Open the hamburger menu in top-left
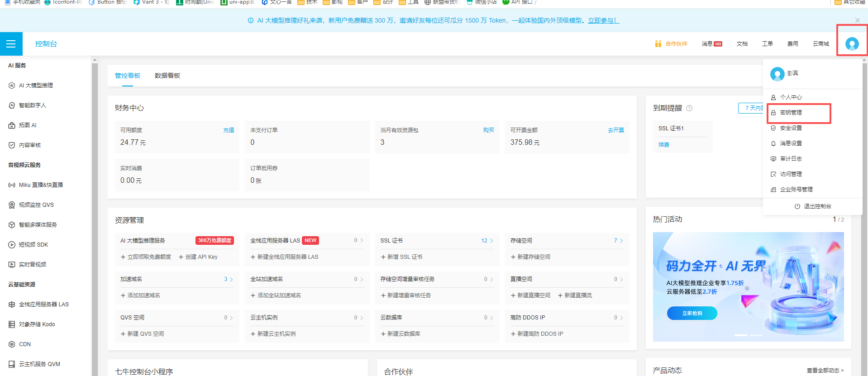The height and width of the screenshot is (376, 868). point(11,44)
